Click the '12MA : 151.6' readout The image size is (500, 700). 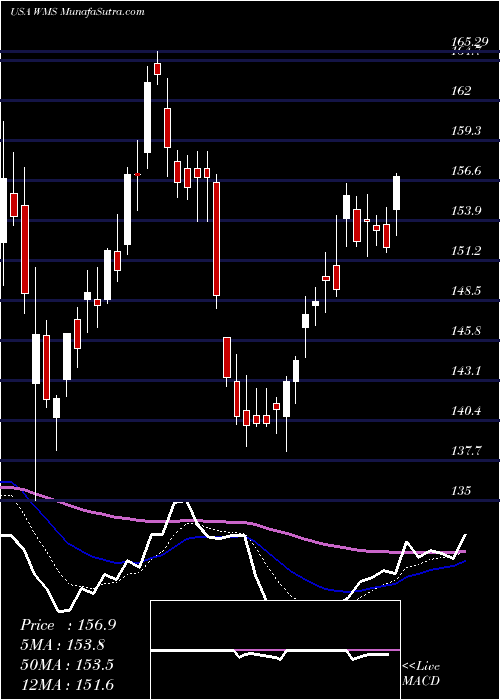(67, 684)
